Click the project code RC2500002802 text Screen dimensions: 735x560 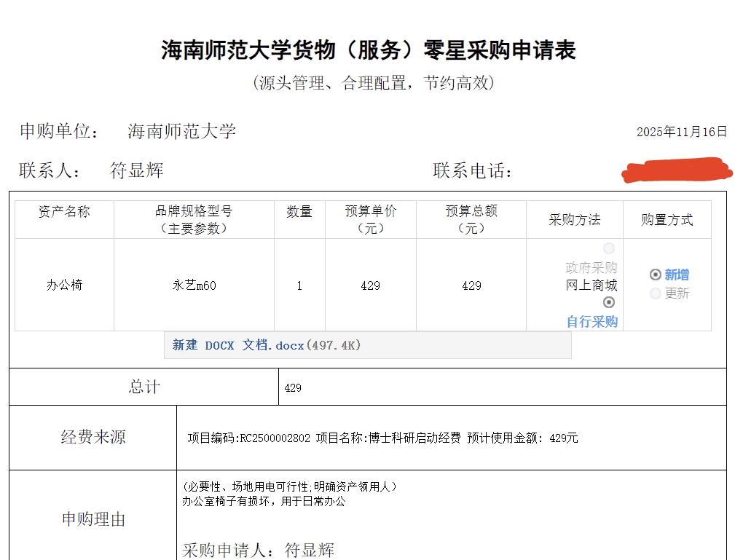[x=275, y=438]
